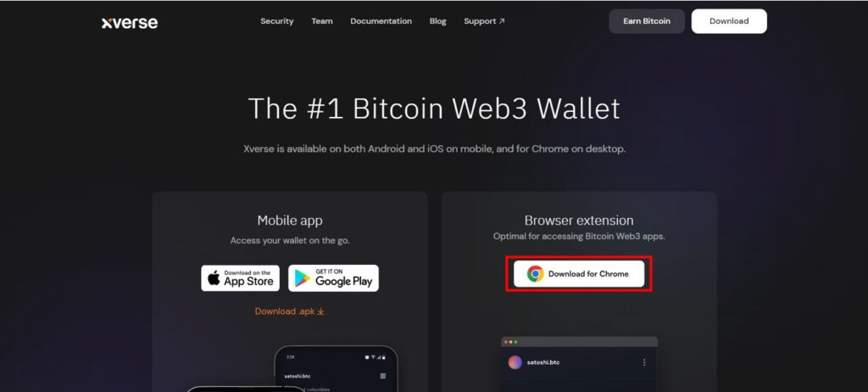Image resolution: width=868 pixels, height=392 pixels.
Task: Click the satoshi.btc name in the phone mockup
Action: click(x=298, y=376)
